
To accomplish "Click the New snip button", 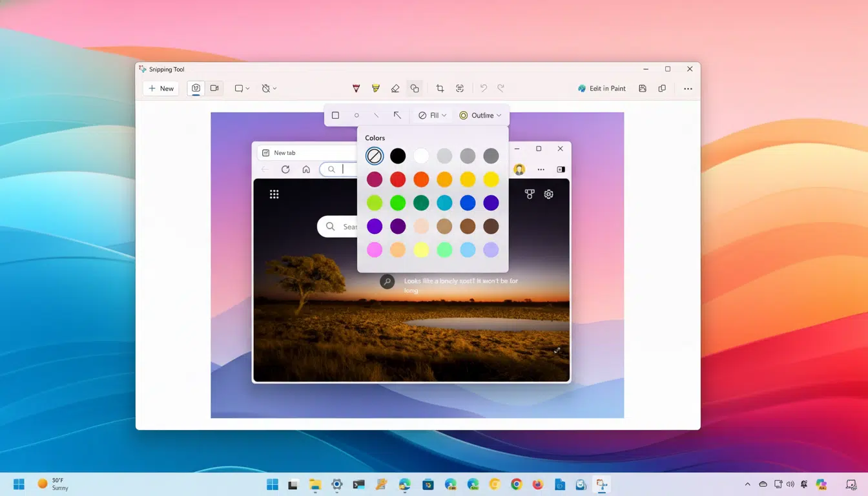I will pyautogui.click(x=161, y=88).
